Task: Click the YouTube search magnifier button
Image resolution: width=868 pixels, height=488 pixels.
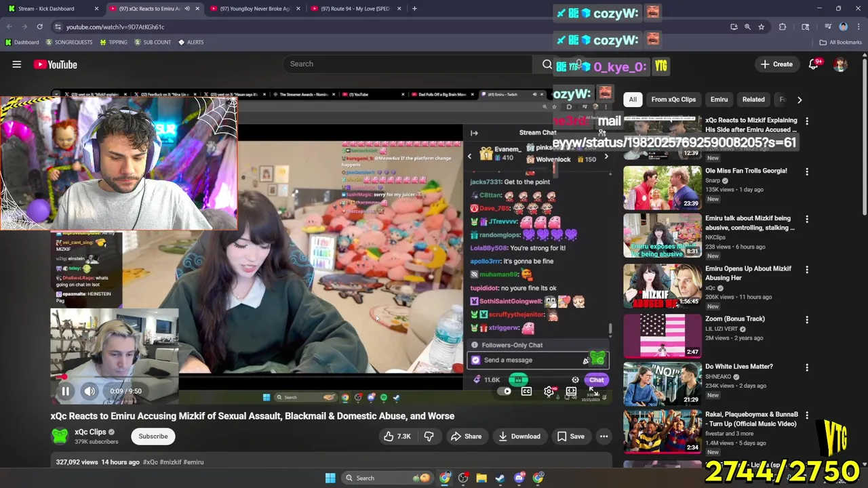Action: pyautogui.click(x=547, y=64)
